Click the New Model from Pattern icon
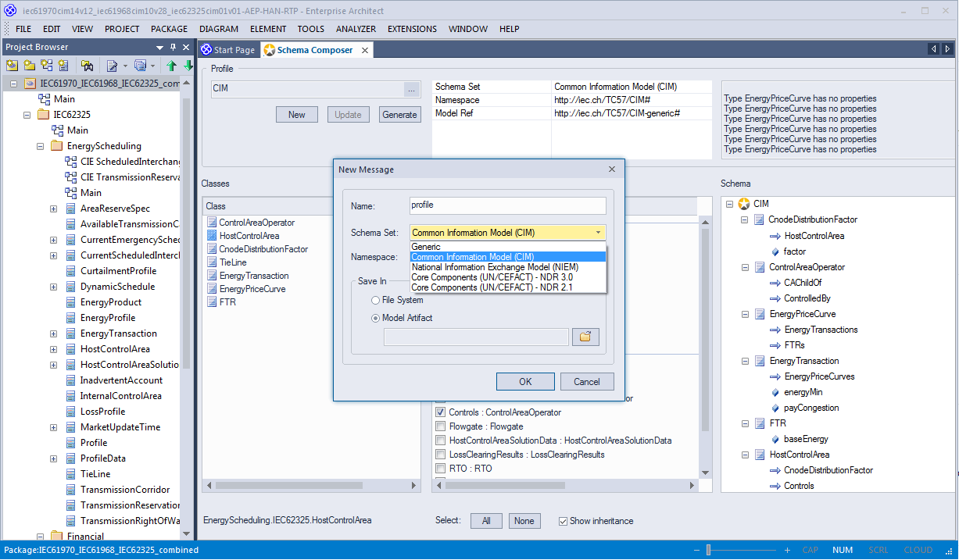Screen dimensions: 959x560 coord(13,66)
